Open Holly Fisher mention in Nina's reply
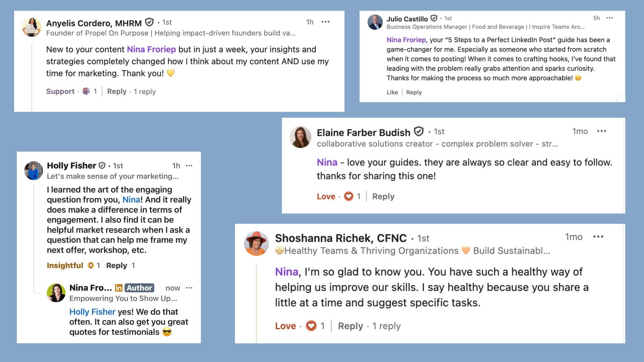644x362 pixels. [92, 312]
